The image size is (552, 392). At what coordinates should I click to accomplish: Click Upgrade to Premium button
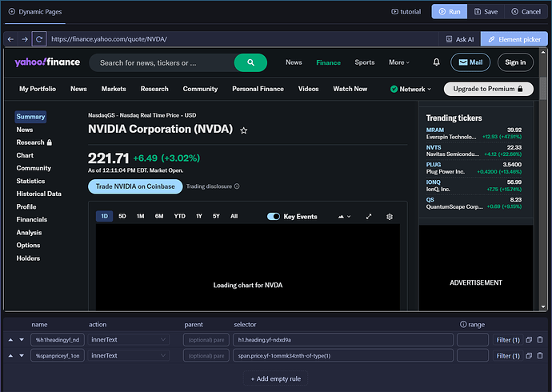[x=489, y=89]
